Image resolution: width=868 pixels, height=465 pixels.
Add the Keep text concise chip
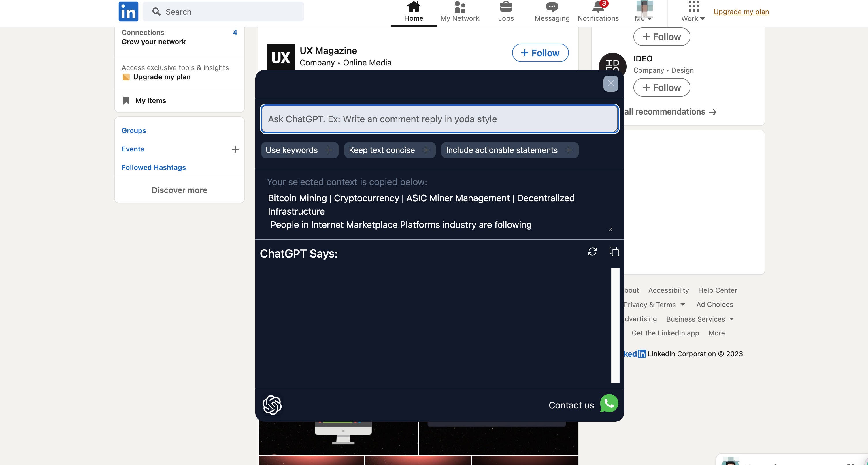(x=390, y=150)
